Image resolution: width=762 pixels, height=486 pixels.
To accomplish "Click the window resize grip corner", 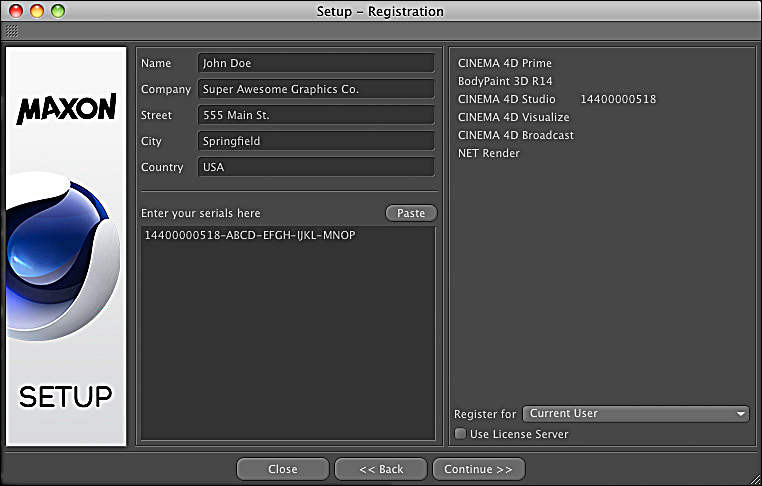I will coord(754,479).
